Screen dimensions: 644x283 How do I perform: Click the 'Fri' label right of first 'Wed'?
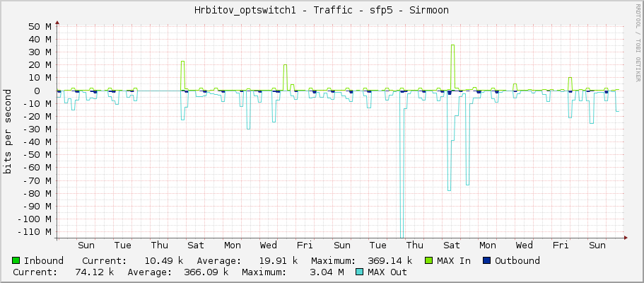tap(305, 246)
